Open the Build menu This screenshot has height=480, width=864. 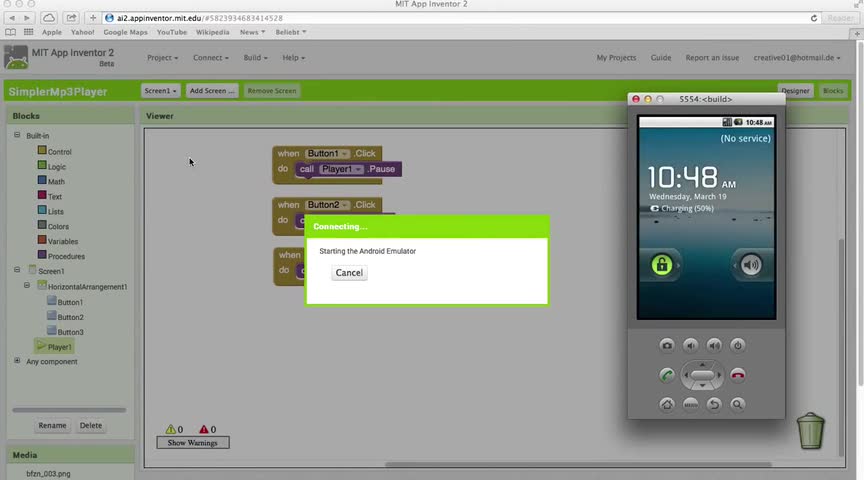click(x=255, y=58)
